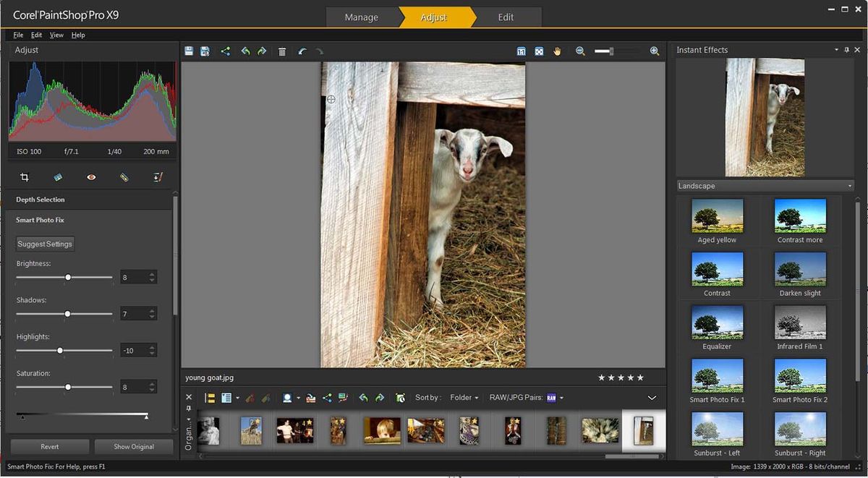Click the Delete image trash icon
The image size is (868, 478).
click(x=282, y=51)
